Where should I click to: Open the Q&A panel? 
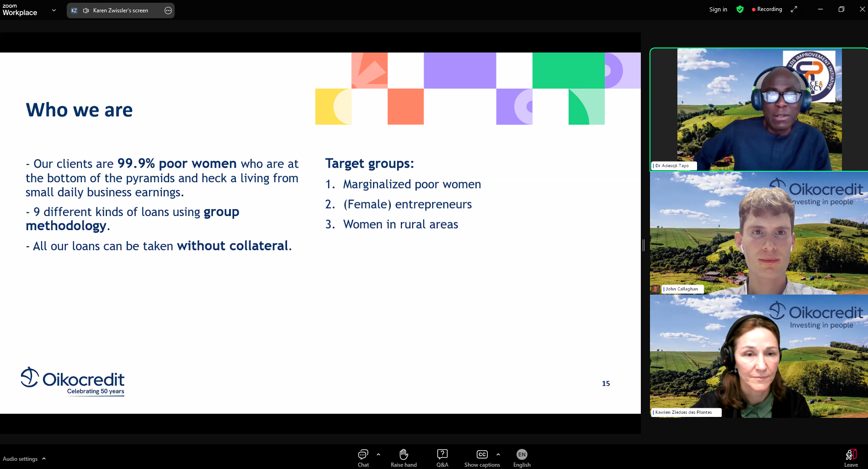click(442, 458)
